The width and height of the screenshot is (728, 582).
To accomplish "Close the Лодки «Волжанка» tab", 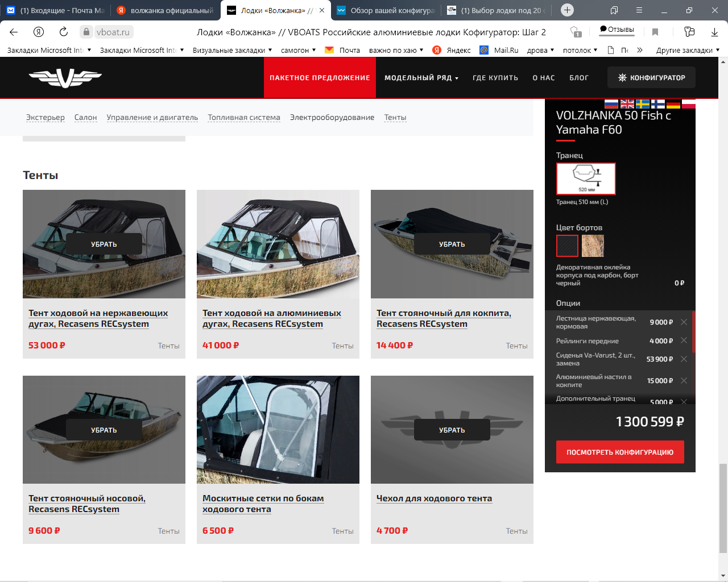I will [x=322, y=10].
